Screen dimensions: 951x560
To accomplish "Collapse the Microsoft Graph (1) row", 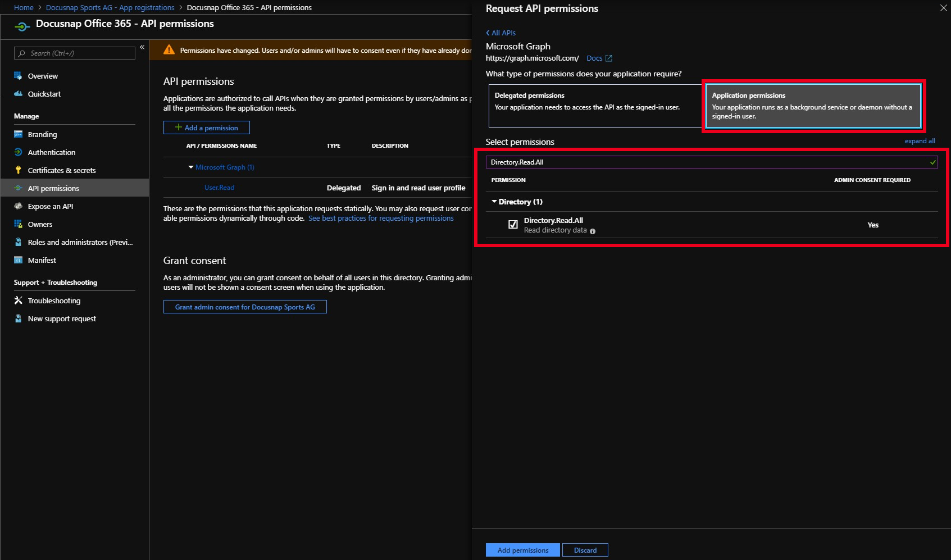I will (x=191, y=167).
